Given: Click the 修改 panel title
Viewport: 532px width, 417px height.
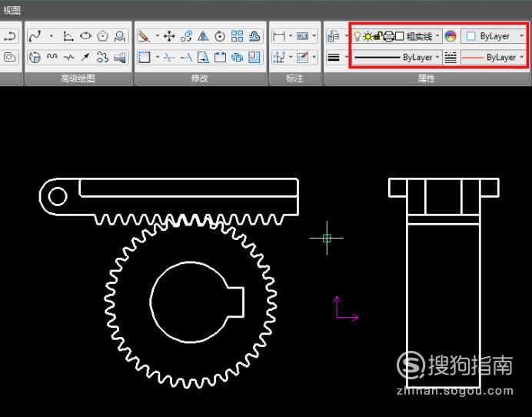Looking at the screenshot, I should [200, 78].
